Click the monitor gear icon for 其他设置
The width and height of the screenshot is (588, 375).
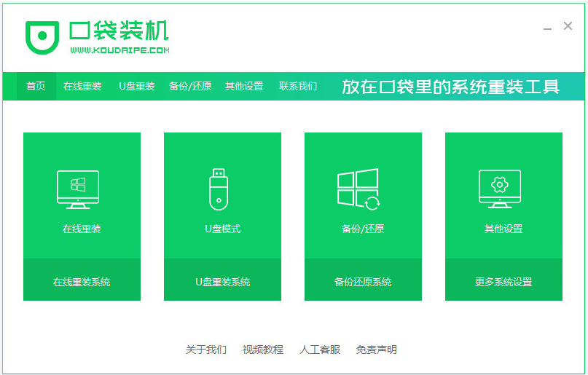tap(500, 189)
